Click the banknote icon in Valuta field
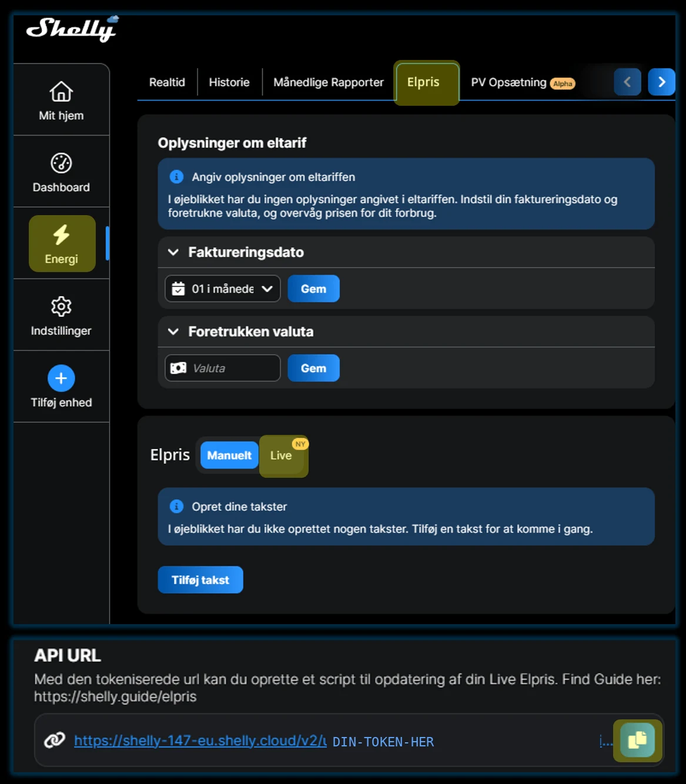This screenshot has height=784, width=686. (x=178, y=368)
